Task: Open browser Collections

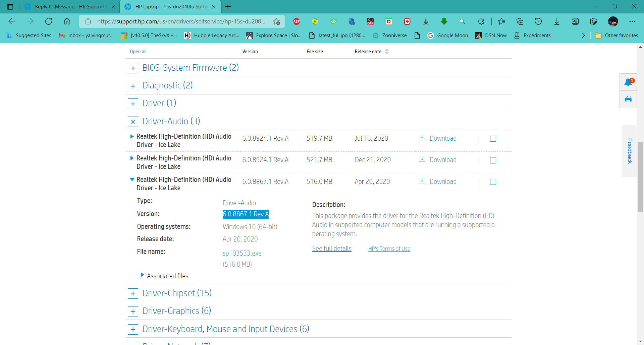Action: coord(520,21)
